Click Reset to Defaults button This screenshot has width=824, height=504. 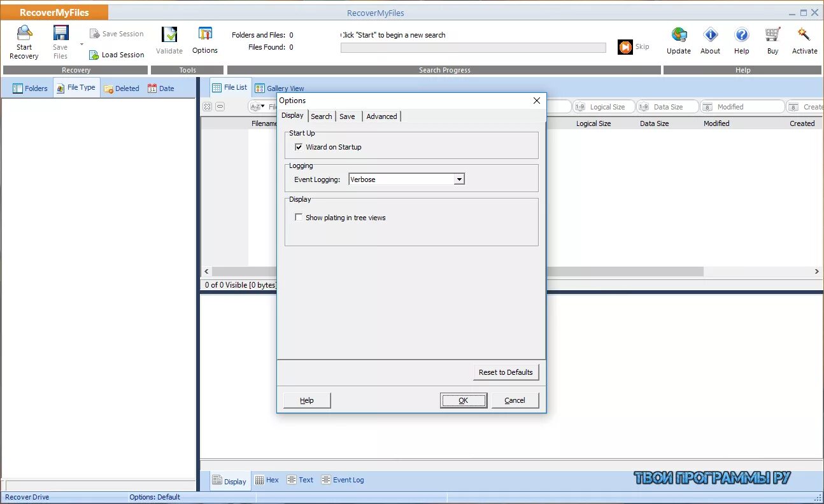click(x=506, y=372)
